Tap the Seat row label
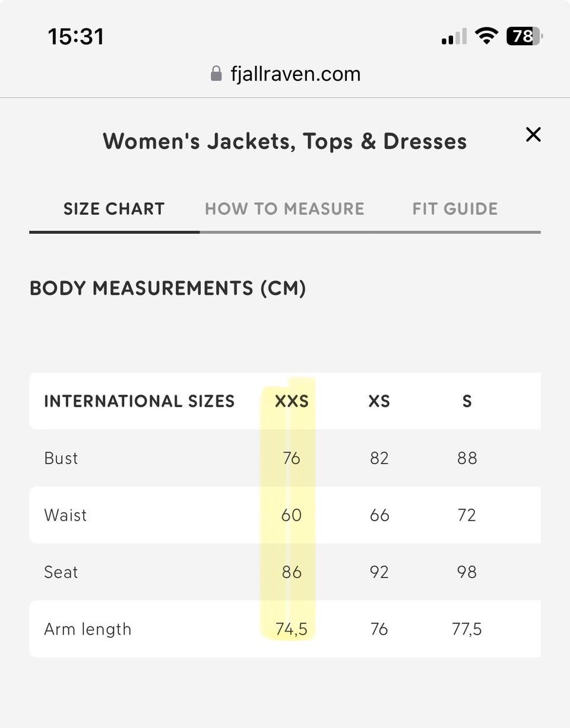This screenshot has height=728, width=570. tap(61, 572)
